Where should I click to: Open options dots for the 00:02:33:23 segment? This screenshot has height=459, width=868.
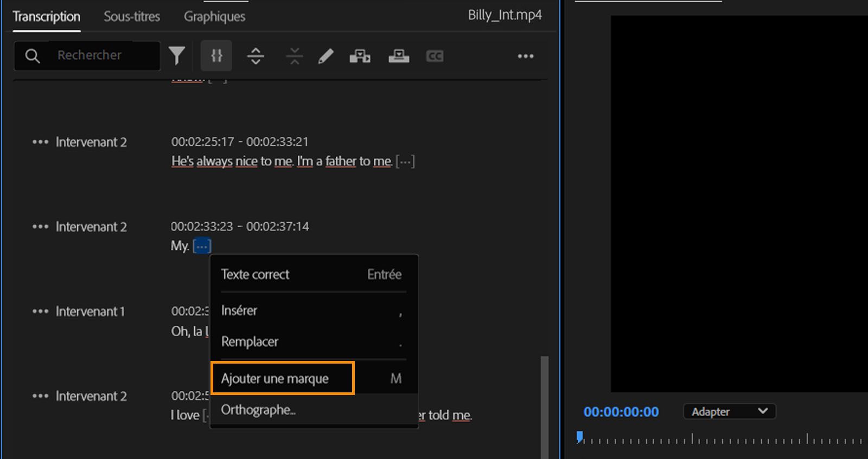(x=40, y=227)
